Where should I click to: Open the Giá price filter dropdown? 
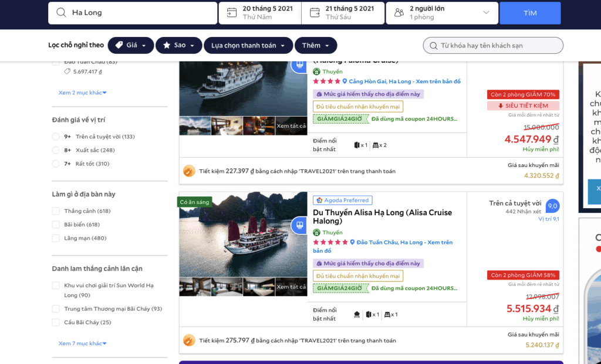(x=131, y=45)
